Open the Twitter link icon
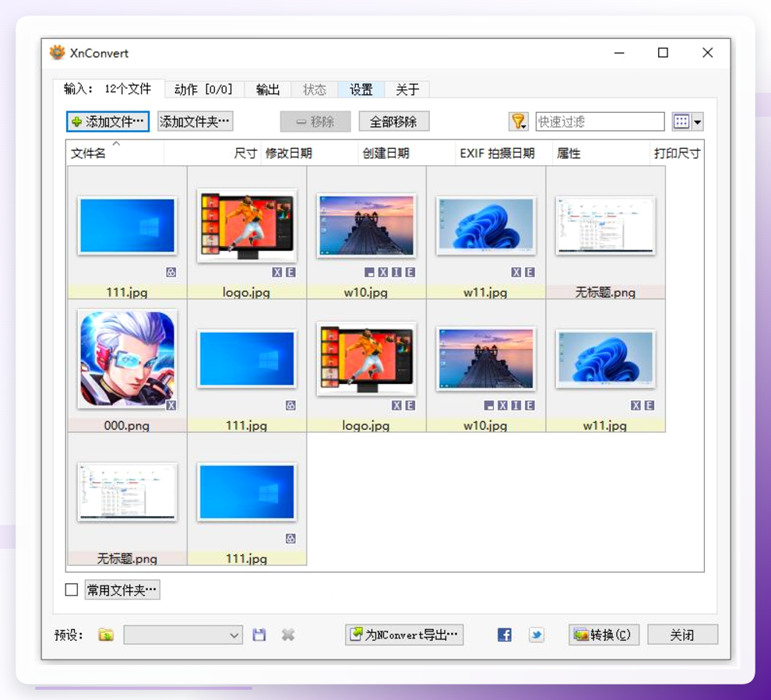Screen dimensions: 771x700 click(536, 635)
